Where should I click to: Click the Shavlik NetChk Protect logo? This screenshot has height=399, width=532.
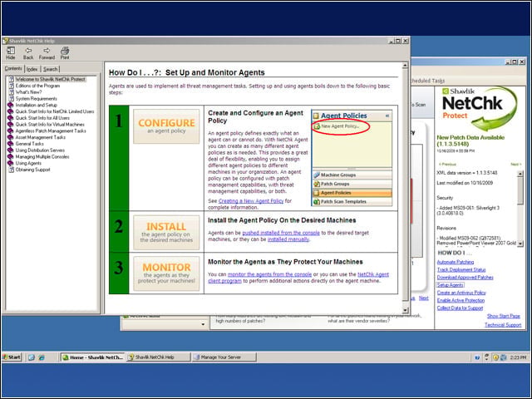pos(480,109)
